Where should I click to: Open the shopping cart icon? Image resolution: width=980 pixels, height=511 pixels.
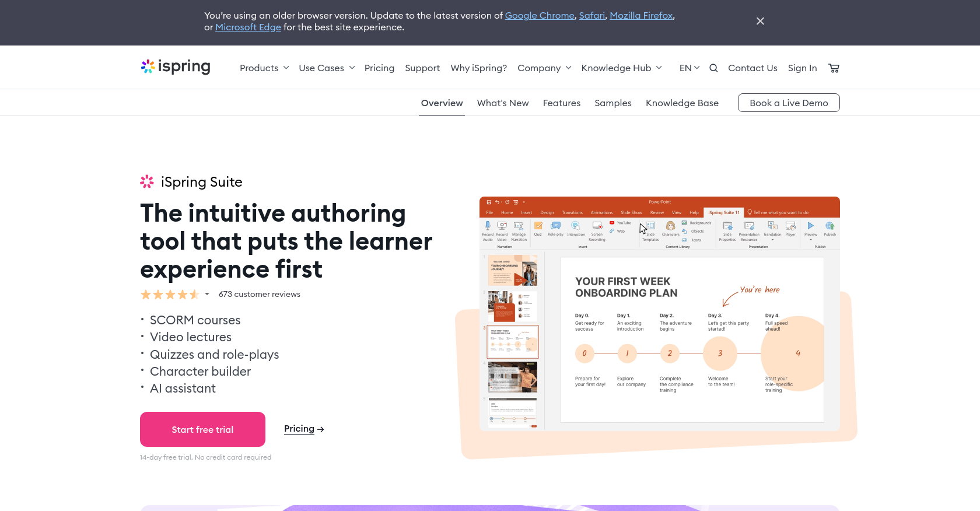[834, 68]
